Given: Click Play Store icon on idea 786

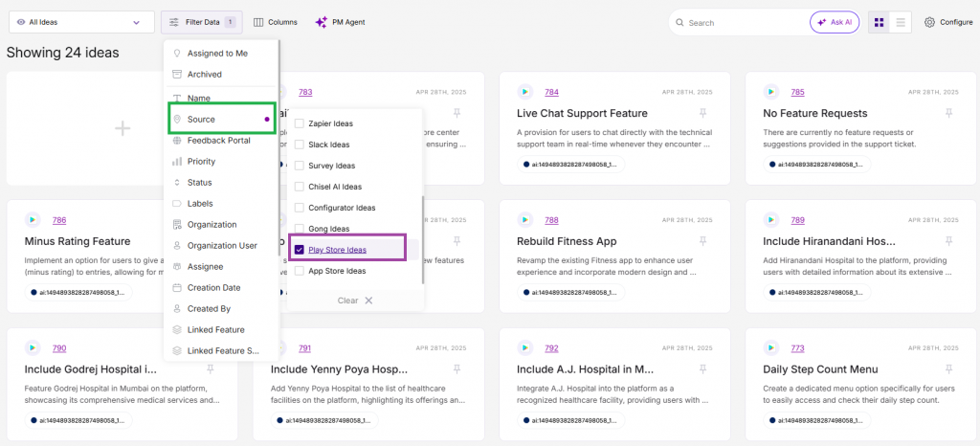Looking at the screenshot, I should pos(33,220).
